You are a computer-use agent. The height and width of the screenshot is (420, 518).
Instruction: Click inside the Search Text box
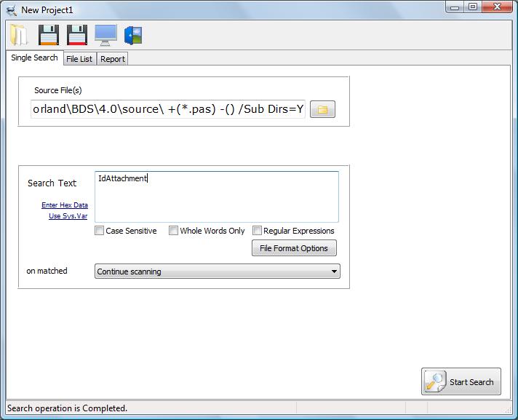coord(216,197)
